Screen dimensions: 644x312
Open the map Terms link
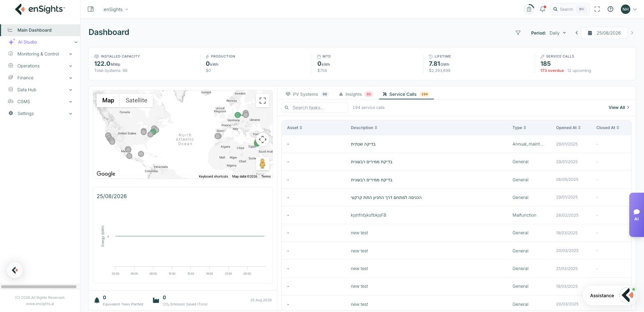pyautogui.click(x=266, y=176)
